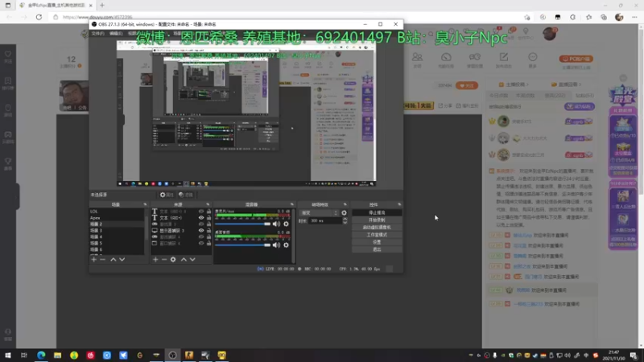Open source properties gear in Sources toolbar

(x=173, y=259)
